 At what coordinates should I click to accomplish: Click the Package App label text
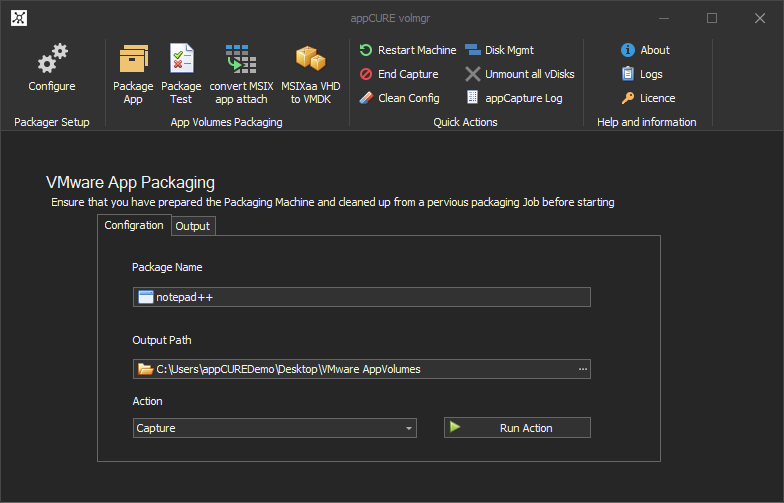(x=133, y=92)
